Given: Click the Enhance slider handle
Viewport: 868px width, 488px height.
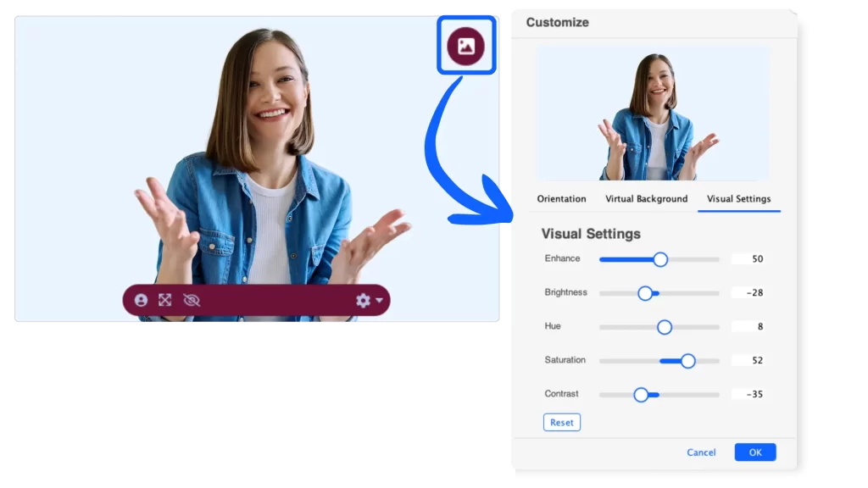Looking at the screenshot, I should pyautogui.click(x=660, y=259).
